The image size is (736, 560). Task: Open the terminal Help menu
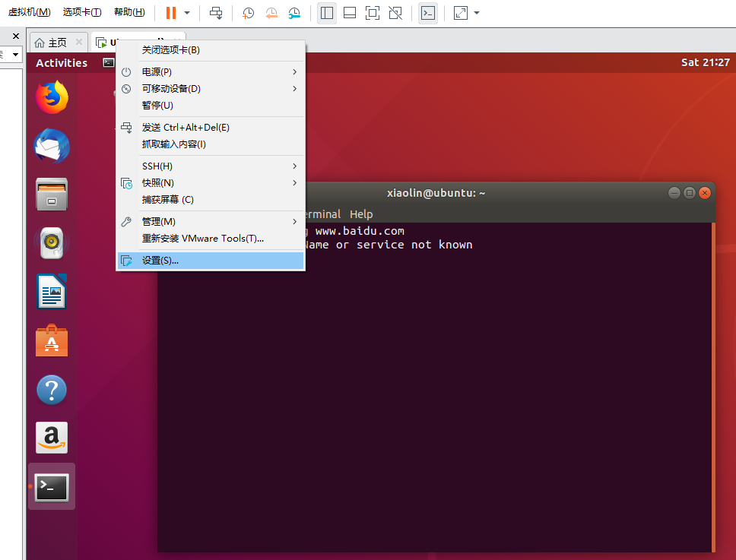[361, 214]
